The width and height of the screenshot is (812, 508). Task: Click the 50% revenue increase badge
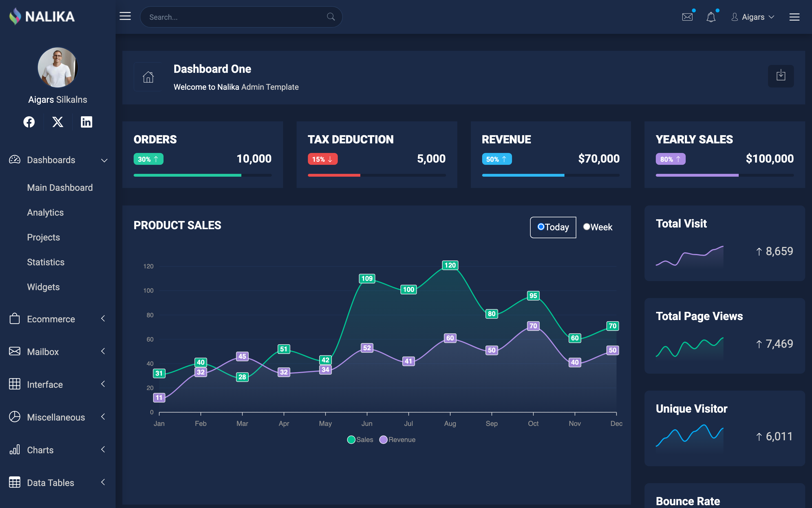click(497, 159)
